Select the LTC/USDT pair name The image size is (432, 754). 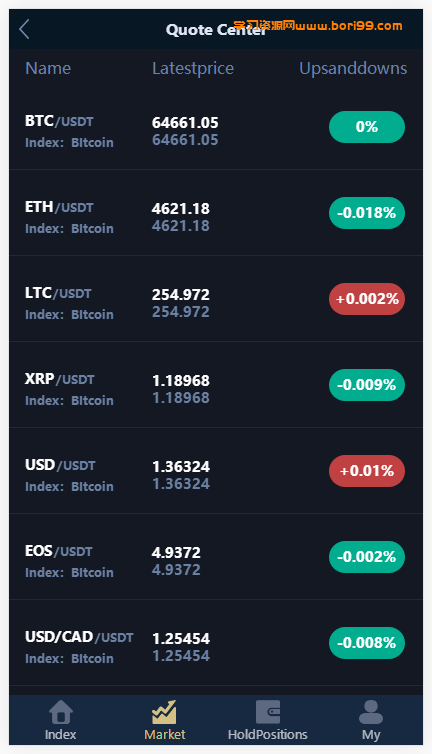point(58,293)
